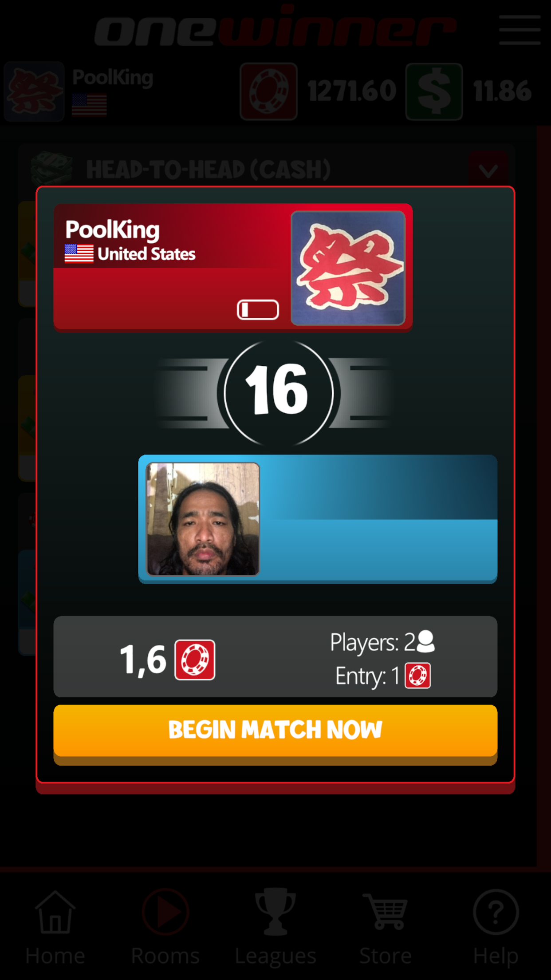This screenshot has height=980, width=551.
Task: Tap the prize chip icon beside 1,6
Action: [195, 660]
